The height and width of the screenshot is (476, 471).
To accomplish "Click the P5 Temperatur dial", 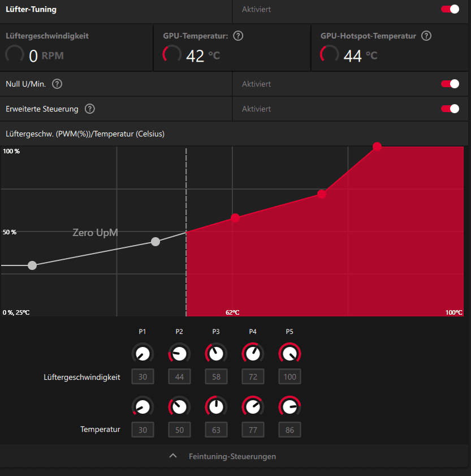I will pyautogui.click(x=289, y=407).
